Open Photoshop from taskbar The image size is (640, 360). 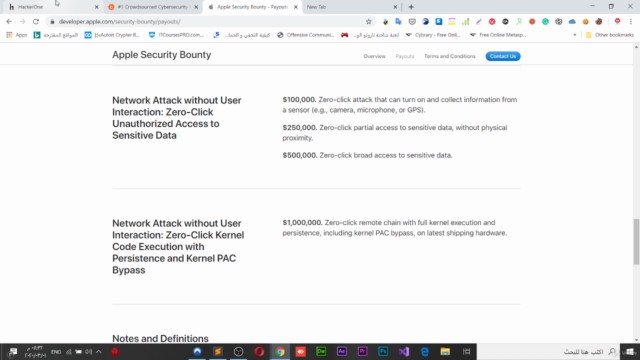(383, 351)
